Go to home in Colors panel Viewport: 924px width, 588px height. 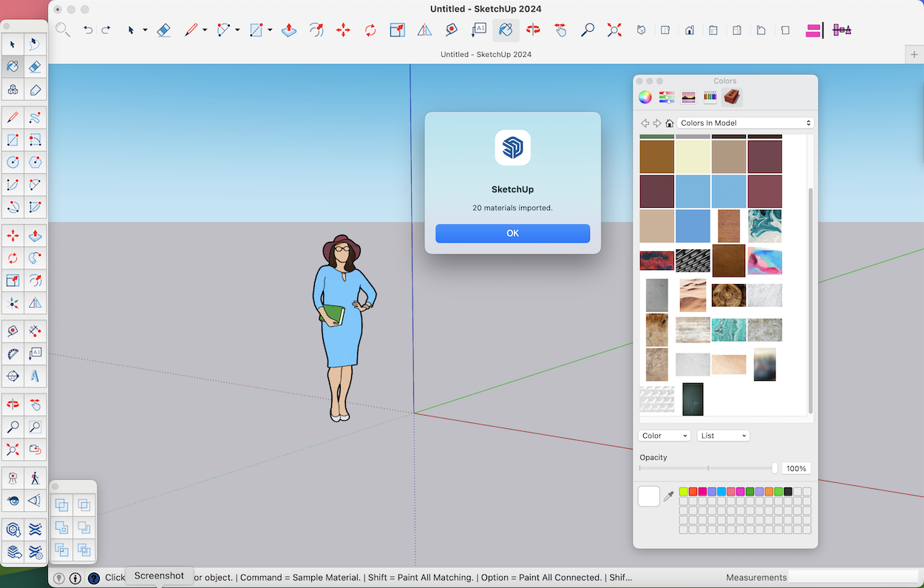point(669,124)
